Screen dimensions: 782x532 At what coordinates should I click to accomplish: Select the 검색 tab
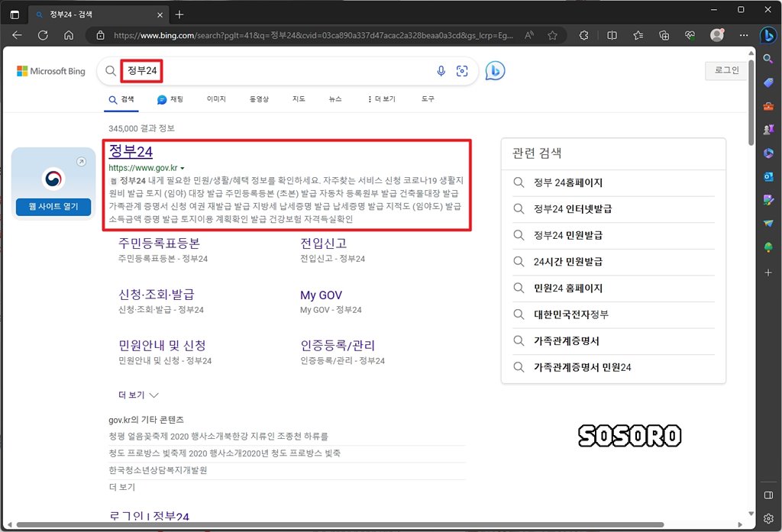[121, 99]
